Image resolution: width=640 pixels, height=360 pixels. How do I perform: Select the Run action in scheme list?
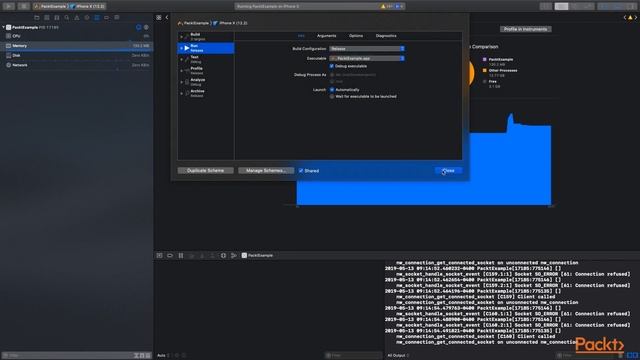206,48
